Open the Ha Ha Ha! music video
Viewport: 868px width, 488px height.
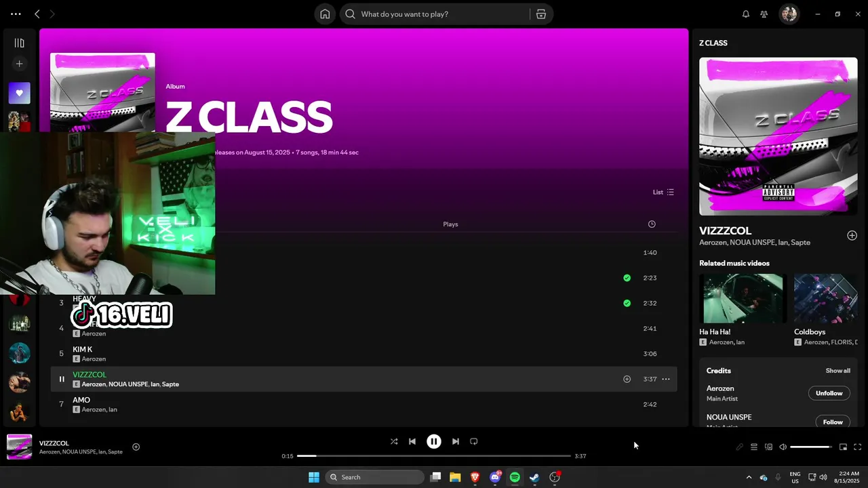click(x=743, y=298)
